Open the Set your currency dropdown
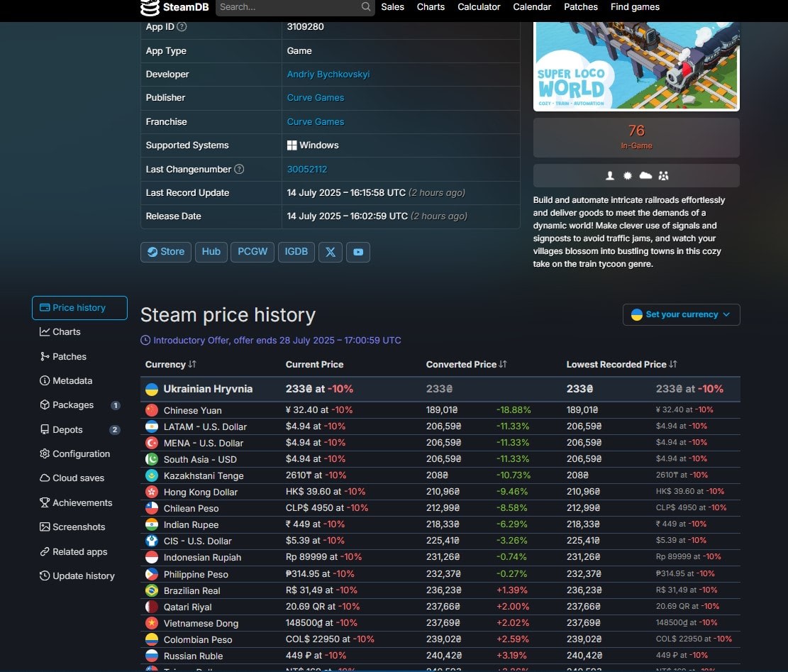788x672 pixels. pyautogui.click(x=681, y=314)
